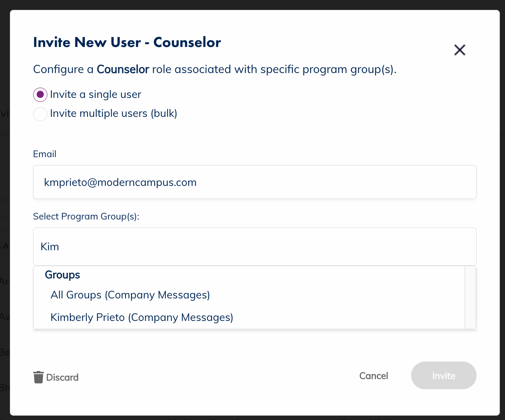Focus the Email input field

(255, 182)
